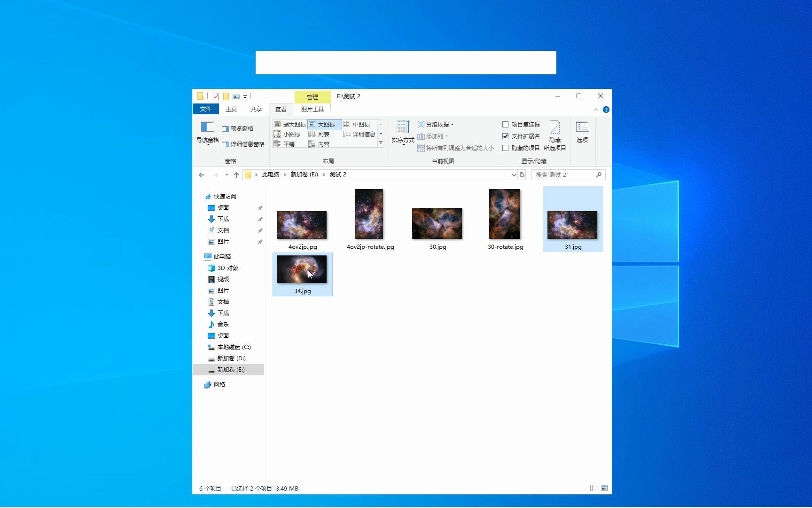Switch to details view via status bar icon
812x508 pixels.
pyautogui.click(x=594, y=488)
